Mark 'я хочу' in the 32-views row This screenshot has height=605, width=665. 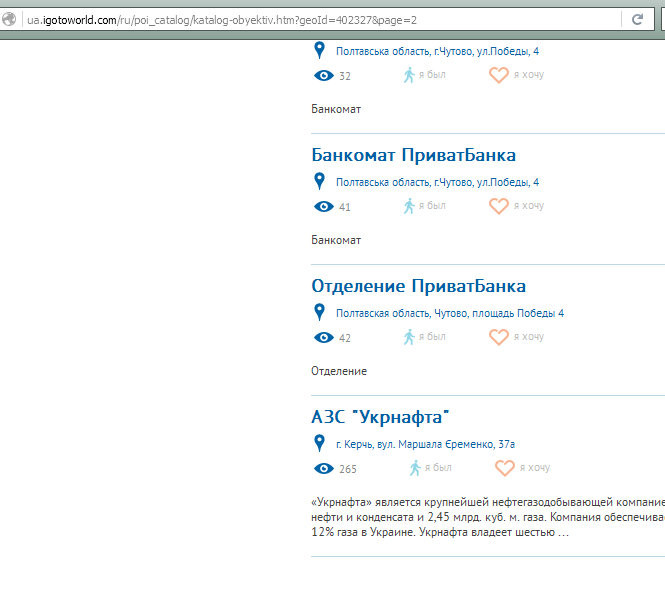pyautogui.click(x=529, y=75)
